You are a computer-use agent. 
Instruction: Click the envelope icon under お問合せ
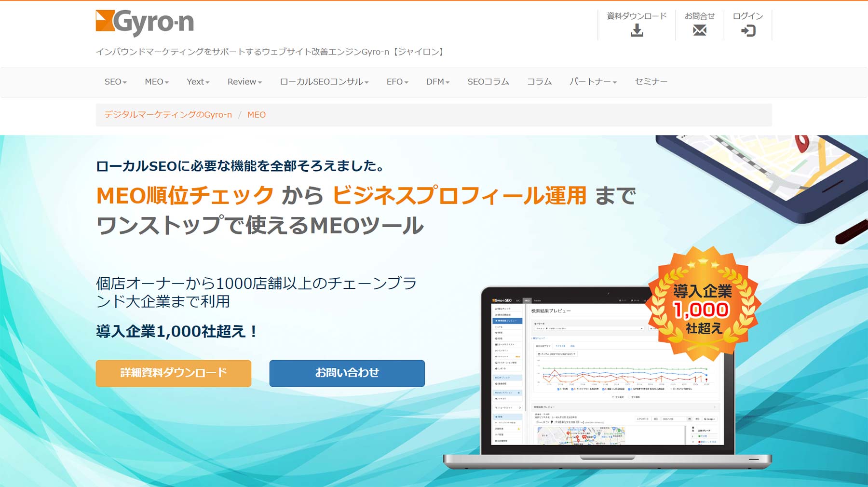[x=700, y=31]
